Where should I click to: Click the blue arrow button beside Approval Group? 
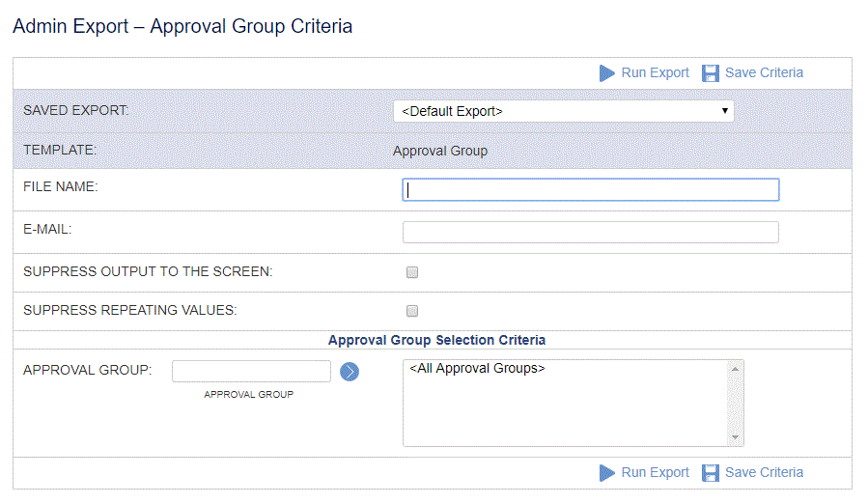[350, 372]
